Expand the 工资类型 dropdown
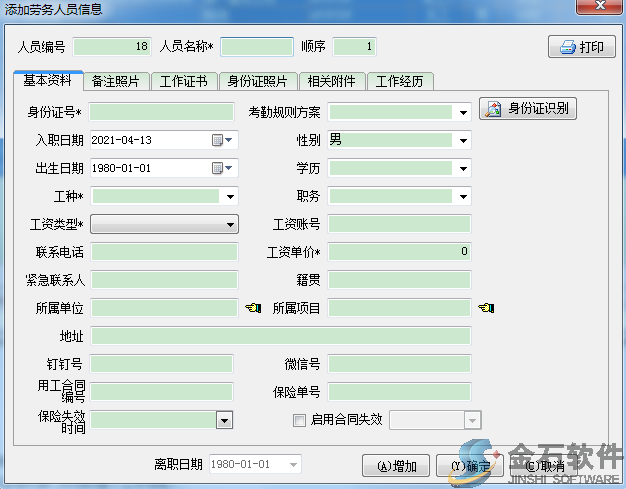The image size is (626, 489). coord(230,225)
